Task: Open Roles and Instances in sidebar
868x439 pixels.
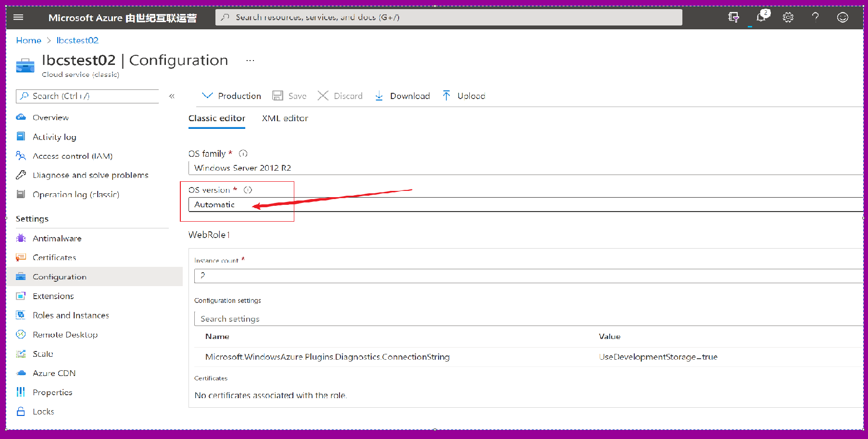Action: [x=71, y=315]
